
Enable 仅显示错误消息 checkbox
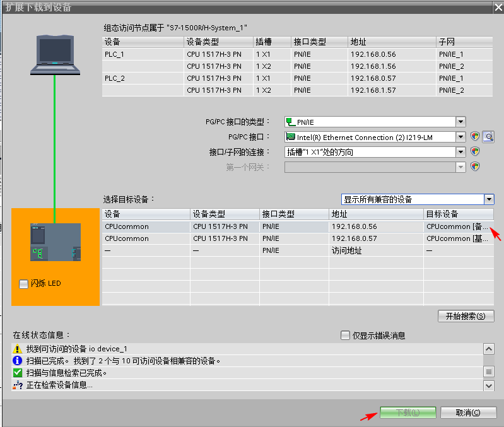click(345, 336)
